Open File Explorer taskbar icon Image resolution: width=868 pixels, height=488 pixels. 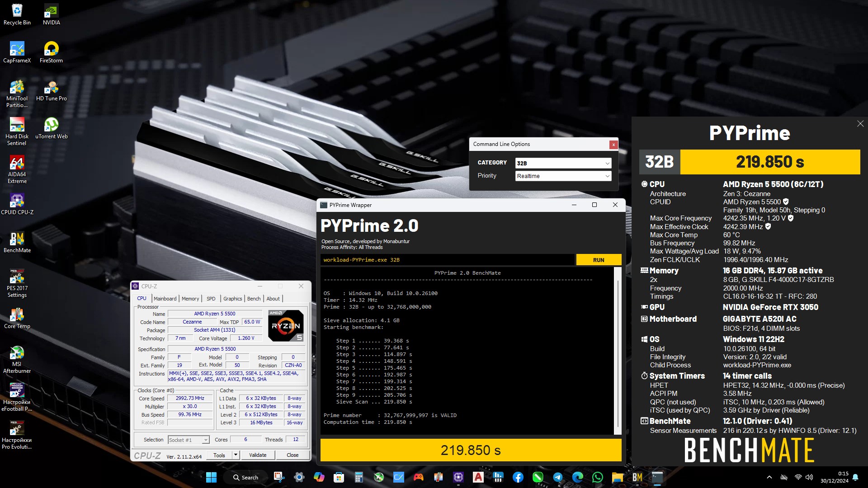pos(618,477)
